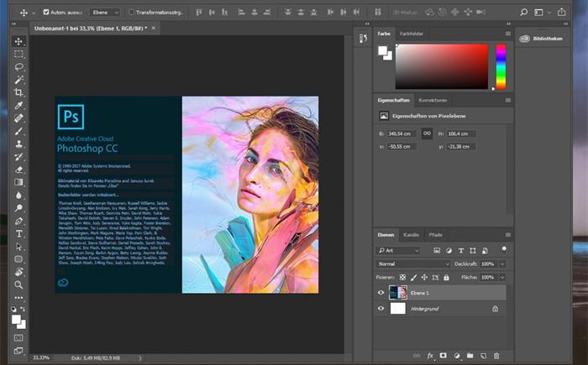Open the Edit Toolbar three-dots menu
The image size is (588, 365).
(18, 298)
